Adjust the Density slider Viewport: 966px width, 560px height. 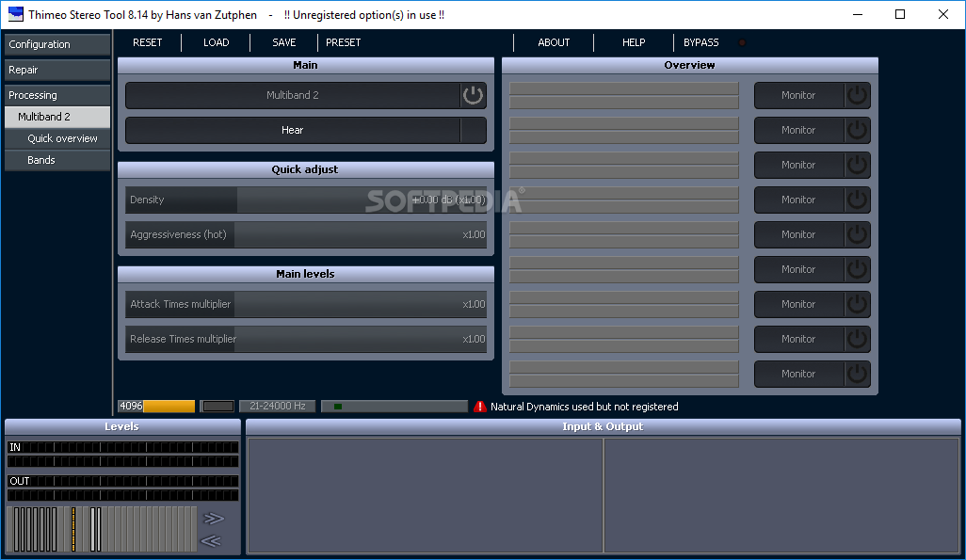pos(306,200)
